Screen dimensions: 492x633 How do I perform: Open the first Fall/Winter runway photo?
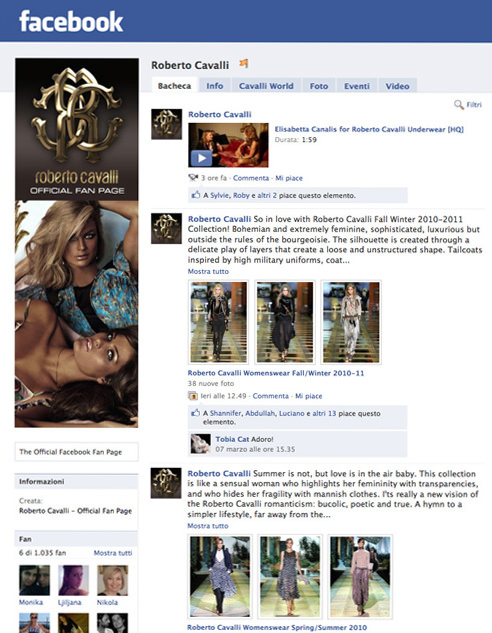coord(218,322)
